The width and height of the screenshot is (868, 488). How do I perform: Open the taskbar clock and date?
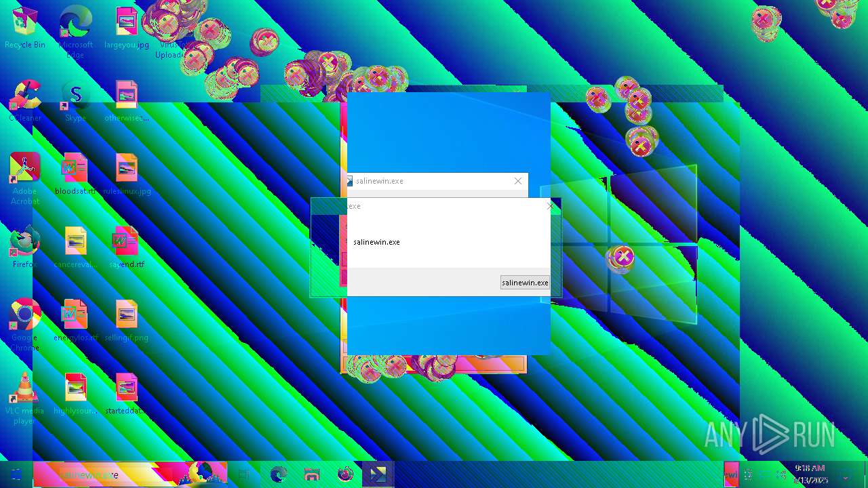(810, 474)
